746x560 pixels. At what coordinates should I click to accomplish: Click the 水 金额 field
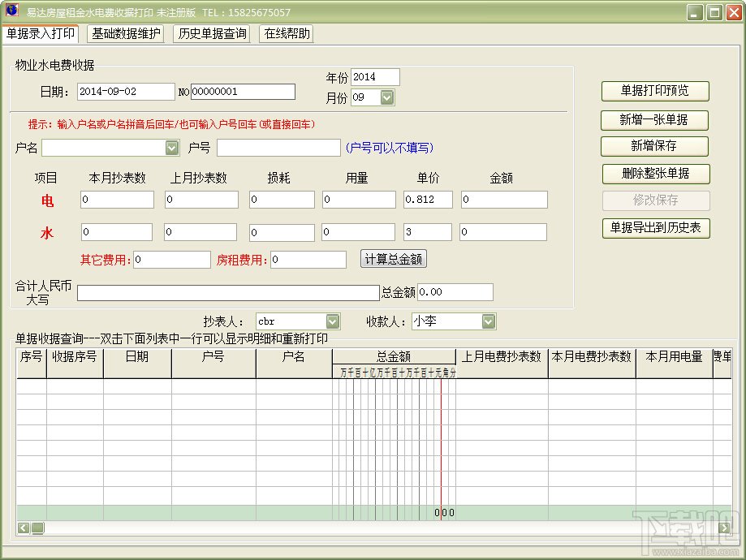point(503,232)
